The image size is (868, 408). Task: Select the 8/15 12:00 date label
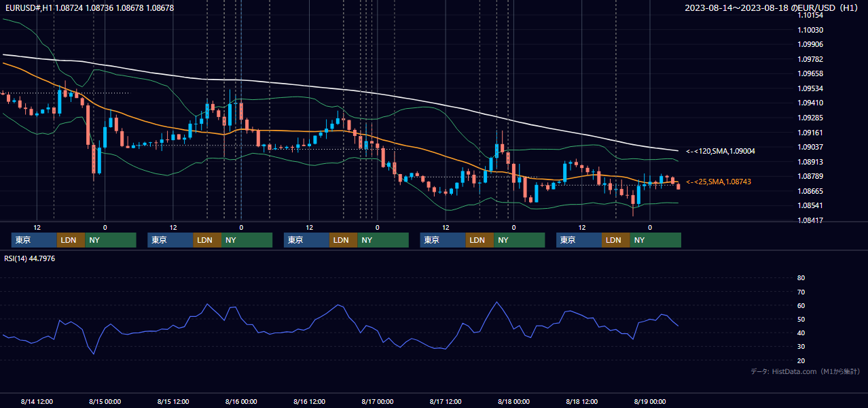point(173,401)
